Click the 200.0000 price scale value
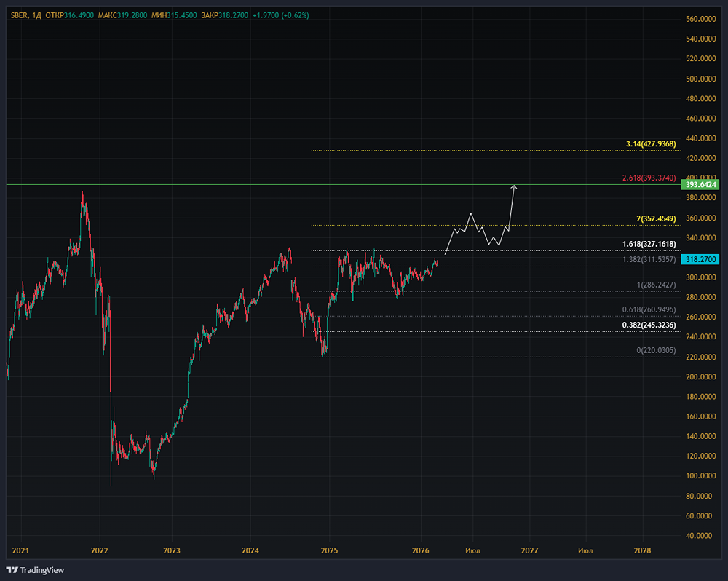The height and width of the screenshot is (581, 728). point(700,376)
